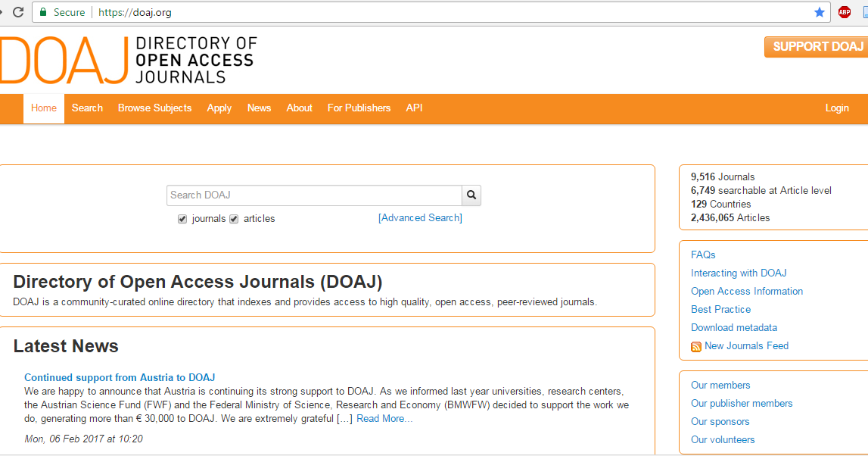The image size is (868, 456).
Task: Click the SUPPORT DOAJ button
Action: 816,47
